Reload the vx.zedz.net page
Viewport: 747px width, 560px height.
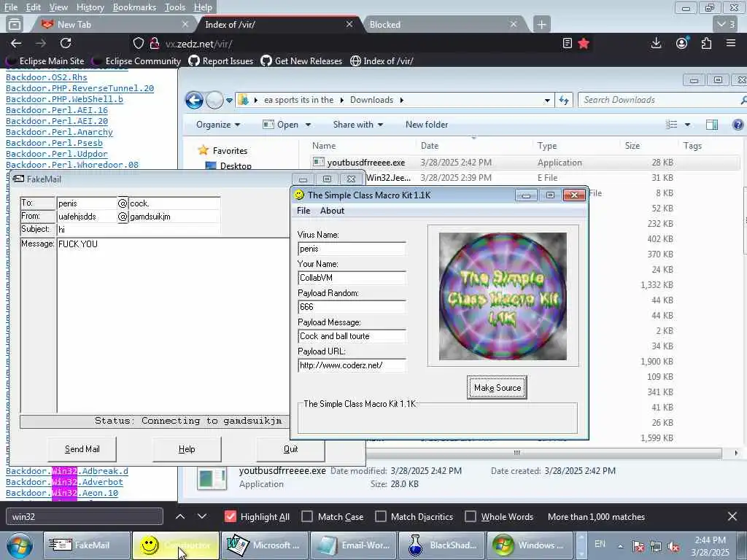click(x=66, y=43)
